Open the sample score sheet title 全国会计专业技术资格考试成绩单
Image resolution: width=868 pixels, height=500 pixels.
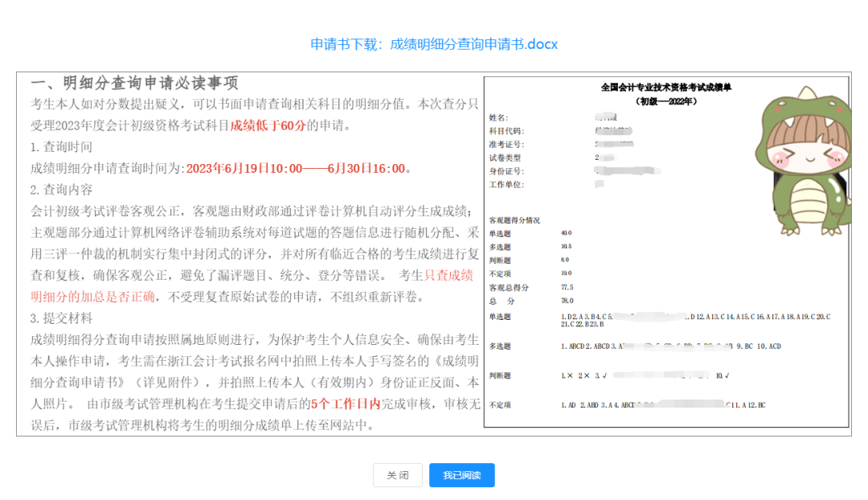pyautogui.click(x=666, y=87)
